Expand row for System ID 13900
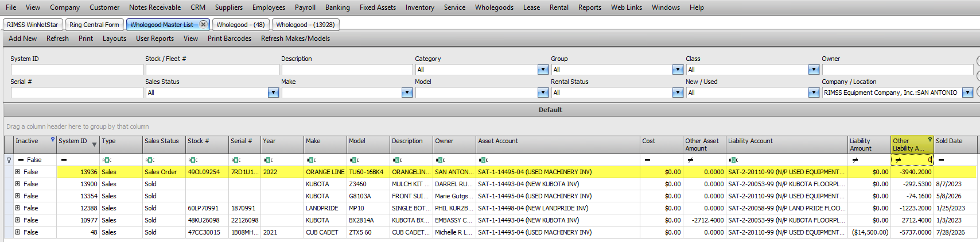Screen dimensions: 980x242 click(x=18, y=184)
